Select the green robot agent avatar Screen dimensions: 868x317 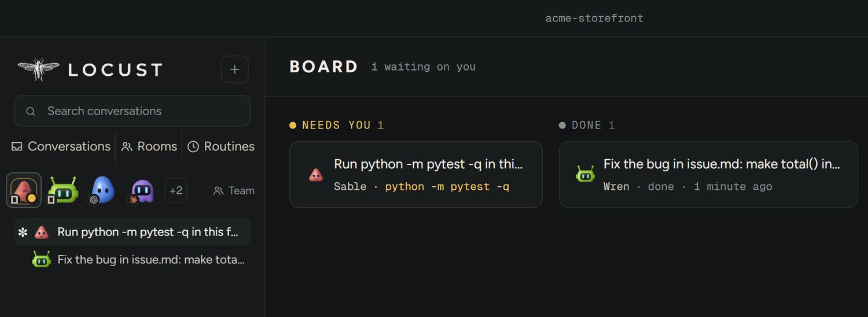(62, 190)
